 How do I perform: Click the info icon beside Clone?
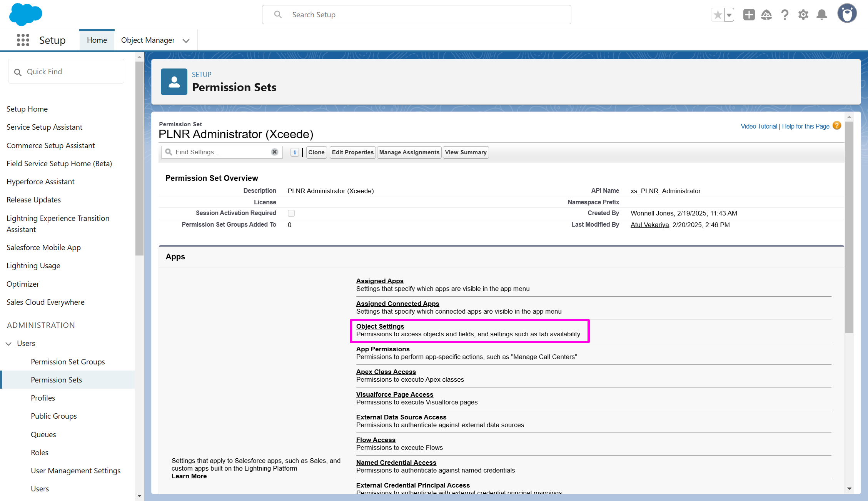[x=295, y=152]
